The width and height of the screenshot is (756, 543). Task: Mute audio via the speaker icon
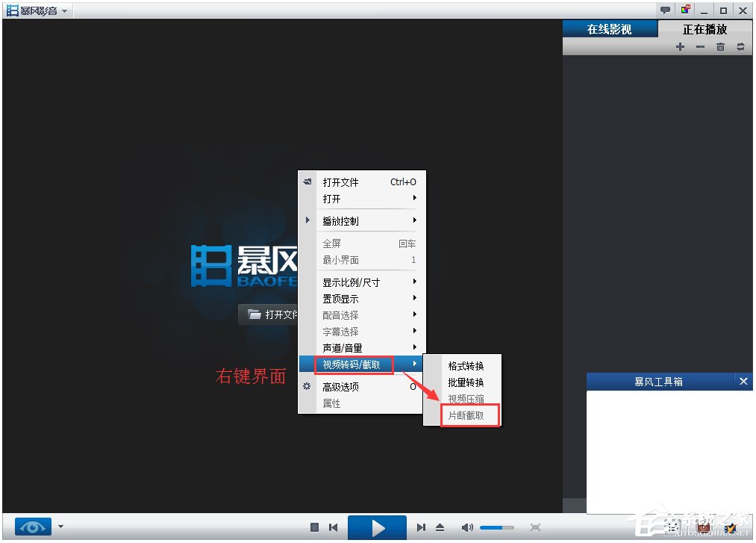[466, 527]
